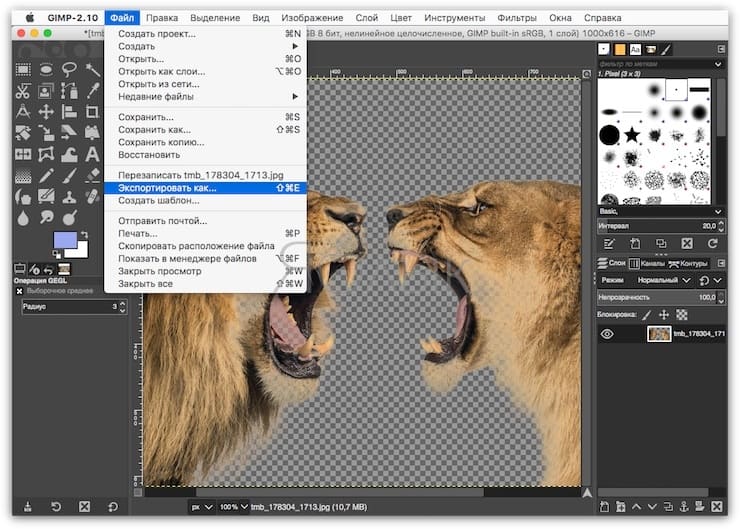Swap foreground and background colors
740x529 pixels.
(84, 235)
